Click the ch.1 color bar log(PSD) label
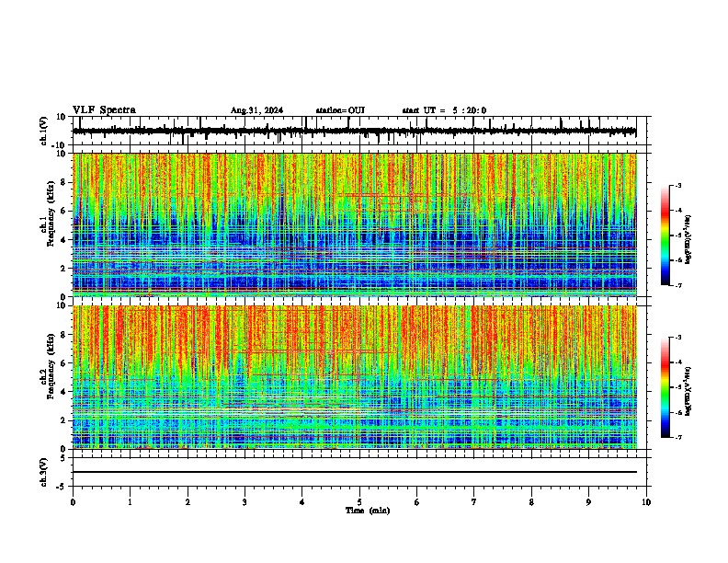 click(x=688, y=239)
